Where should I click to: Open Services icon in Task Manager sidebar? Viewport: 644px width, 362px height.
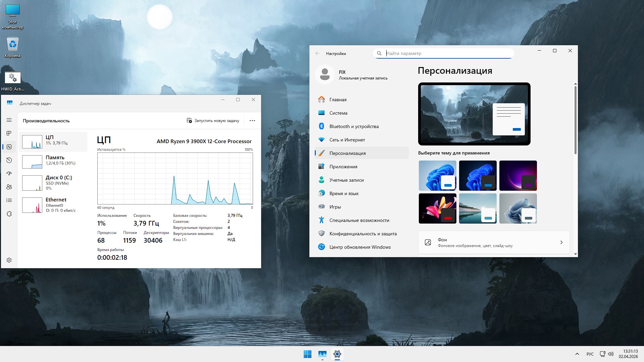(9, 214)
